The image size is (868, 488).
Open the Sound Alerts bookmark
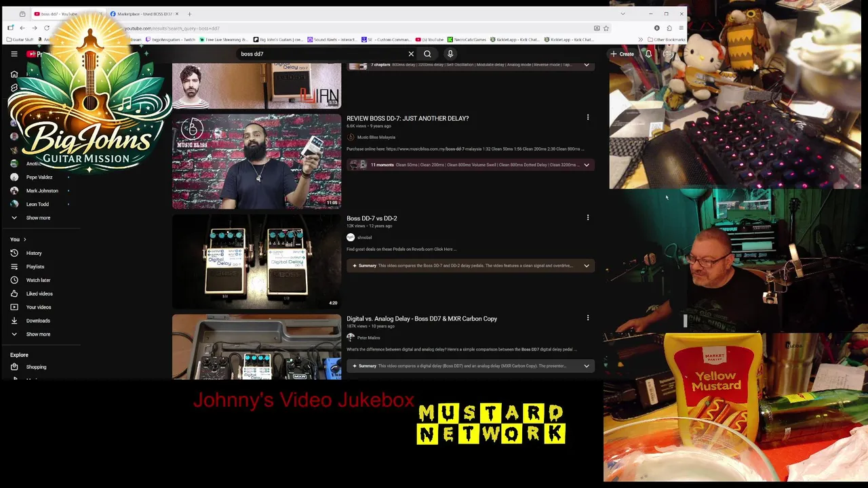(332, 39)
